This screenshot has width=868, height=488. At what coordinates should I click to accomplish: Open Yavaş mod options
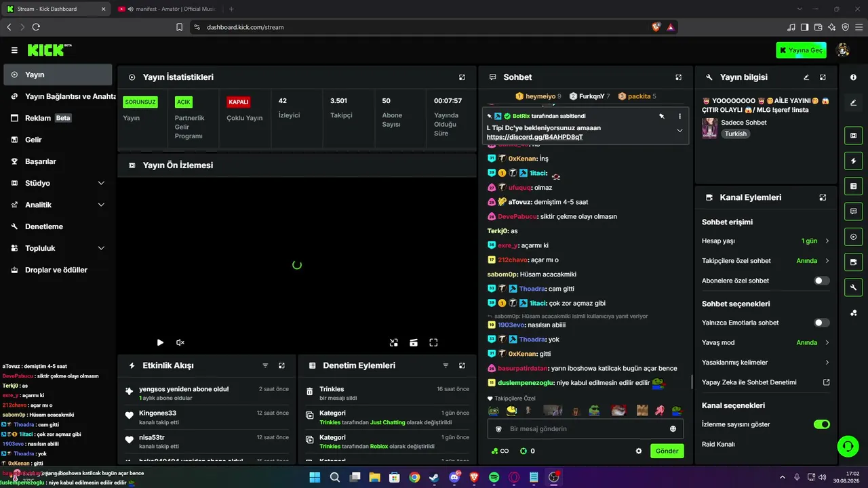[766, 342]
